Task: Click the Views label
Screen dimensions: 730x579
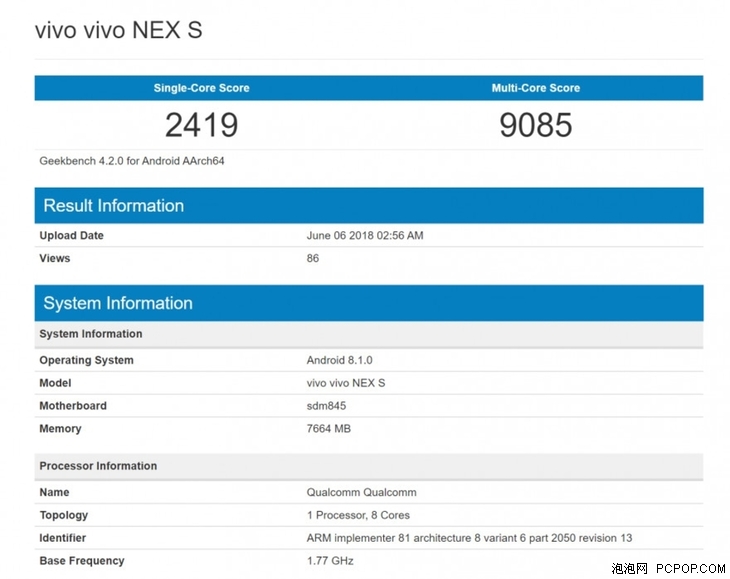Action: [x=54, y=258]
